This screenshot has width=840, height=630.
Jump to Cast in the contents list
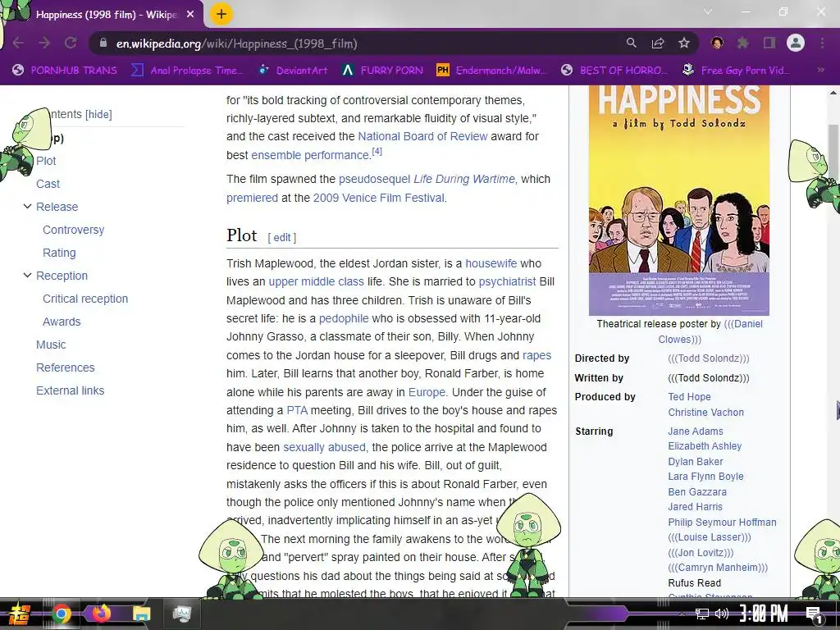point(48,184)
